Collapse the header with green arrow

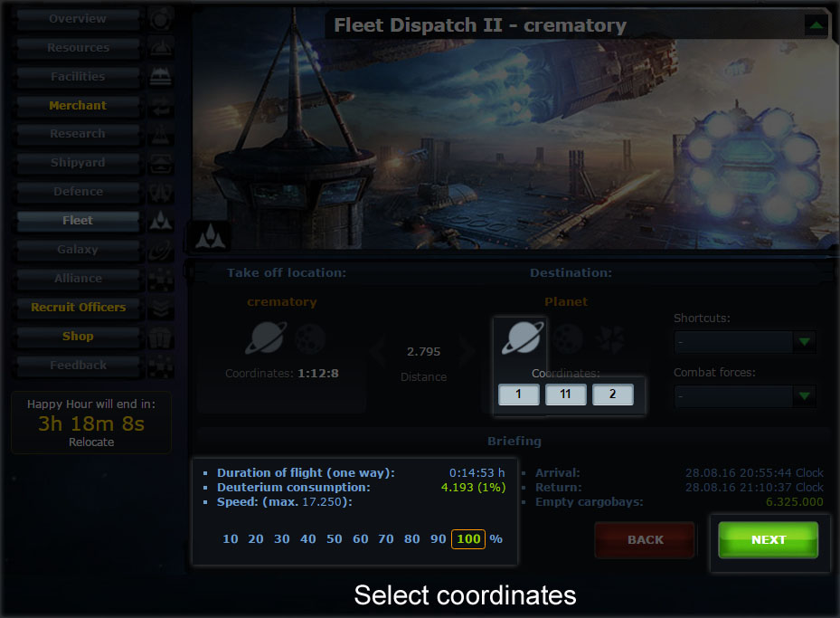pyautogui.click(x=816, y=25)
